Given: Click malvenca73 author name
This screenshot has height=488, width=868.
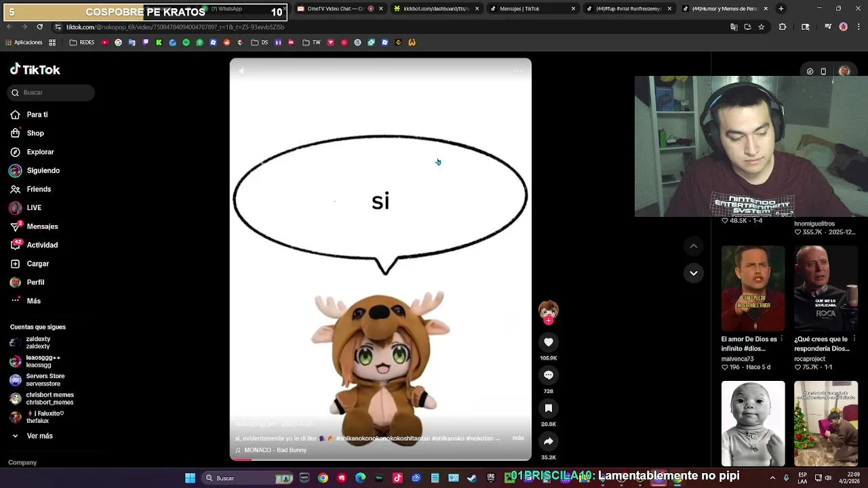Looking at the screenshot, I should [737, 359].
